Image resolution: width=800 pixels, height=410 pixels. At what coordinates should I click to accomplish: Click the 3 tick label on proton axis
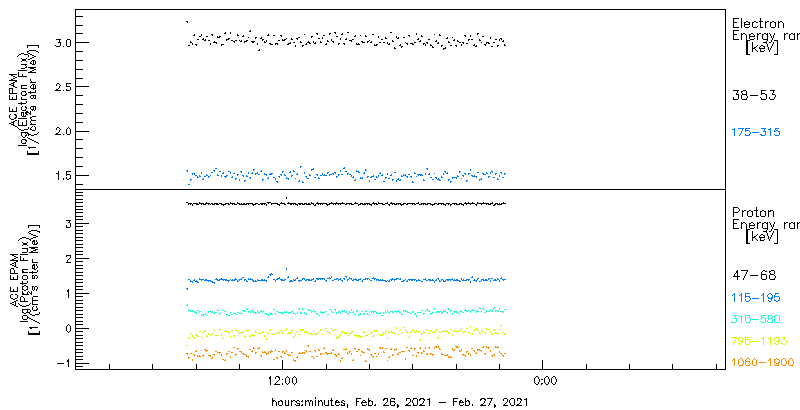pos(66,224)
